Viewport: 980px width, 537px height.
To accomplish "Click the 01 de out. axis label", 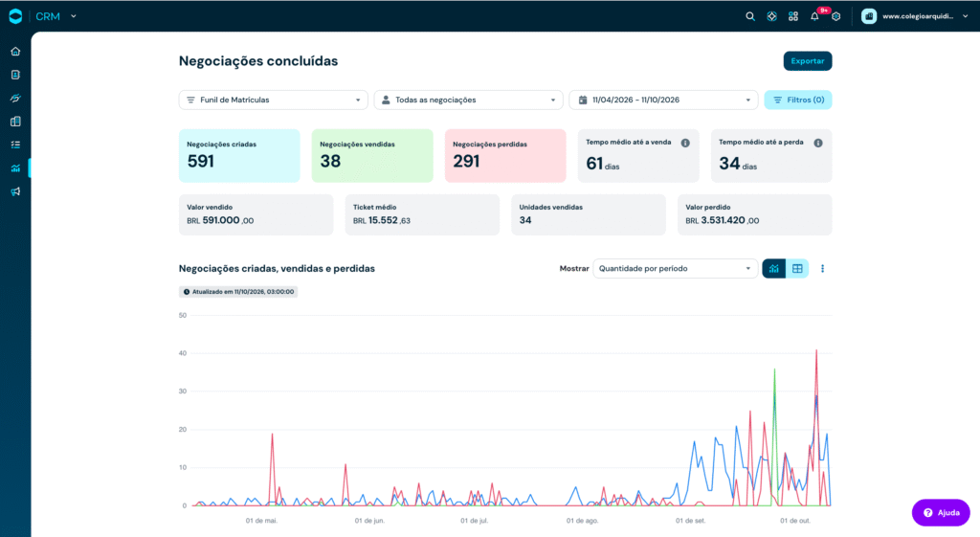I will tap(795, 521).
